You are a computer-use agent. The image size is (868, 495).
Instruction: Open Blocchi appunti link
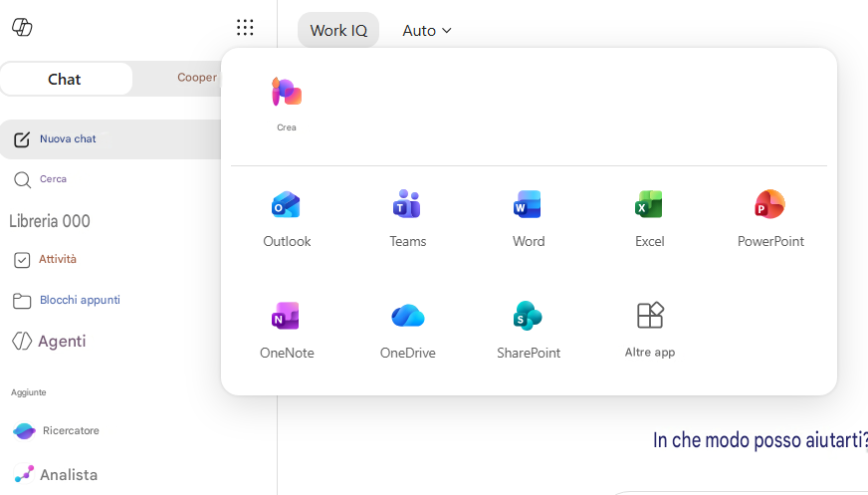[80, 300]
